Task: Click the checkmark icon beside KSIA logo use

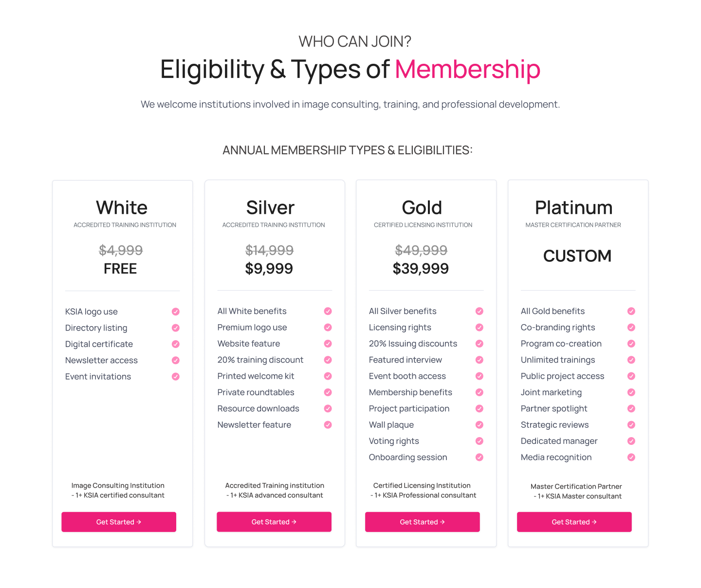Action: [176, 312]
